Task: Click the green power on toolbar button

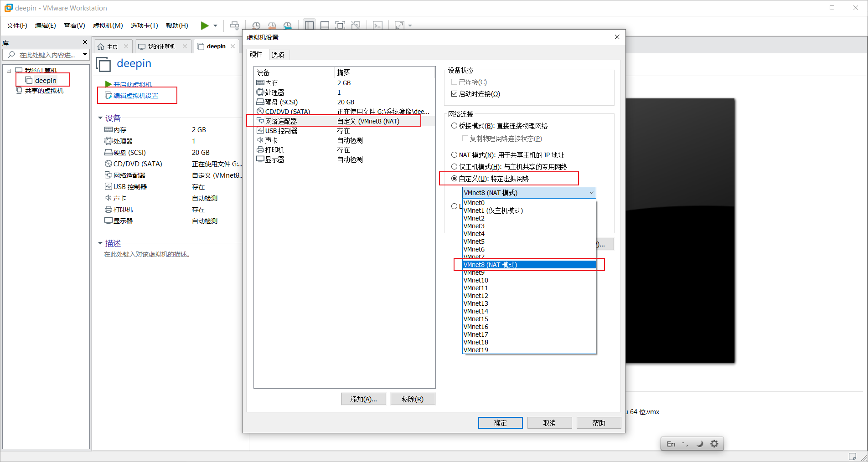Action: pos(205,26)
